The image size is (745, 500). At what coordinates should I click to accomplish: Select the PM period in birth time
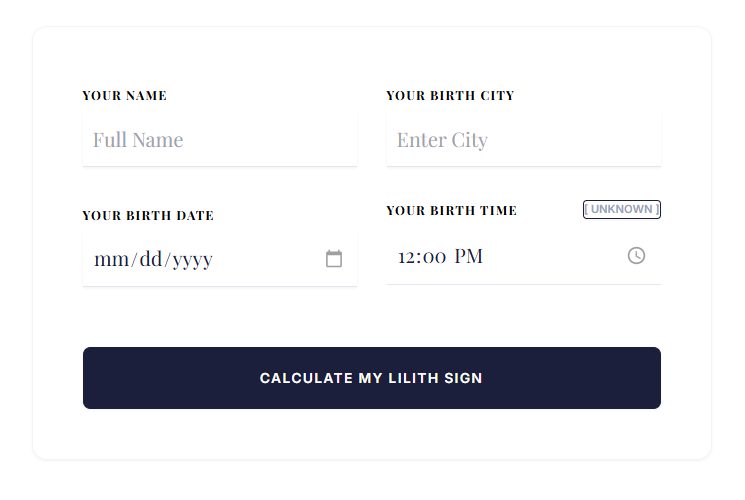click(468, 257)
